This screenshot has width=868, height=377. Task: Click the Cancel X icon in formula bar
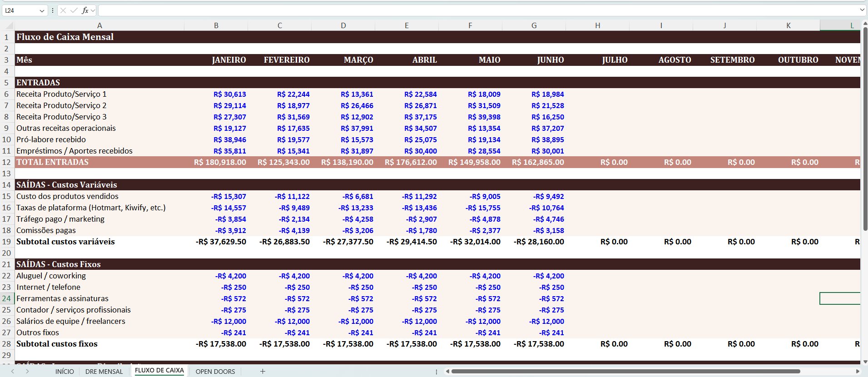[63, 10]
